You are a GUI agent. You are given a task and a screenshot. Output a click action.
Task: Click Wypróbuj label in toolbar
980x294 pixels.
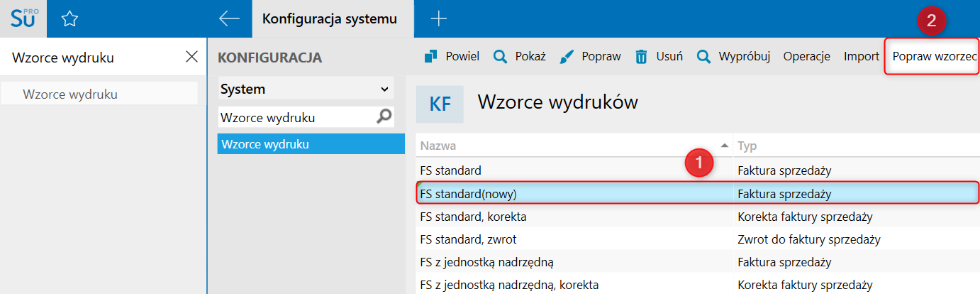click(745, 57)
